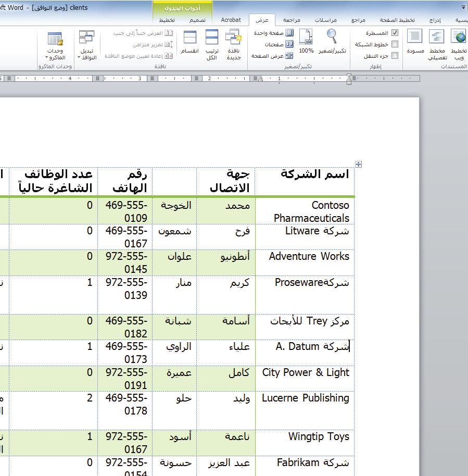Image resolution: width=468 pixels, height=476 pixels.
Task: Open the Mailings (مراسلات) tab
Action: pyautogui.click(x=325, y=20)
